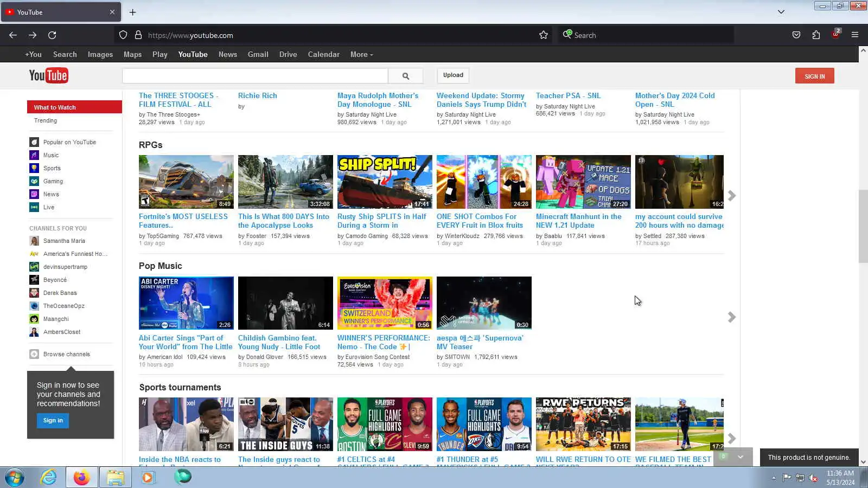Click the YouTube magnifier search button
The height and width of the screenshot is (488, 868).
[x=406, y=76]
